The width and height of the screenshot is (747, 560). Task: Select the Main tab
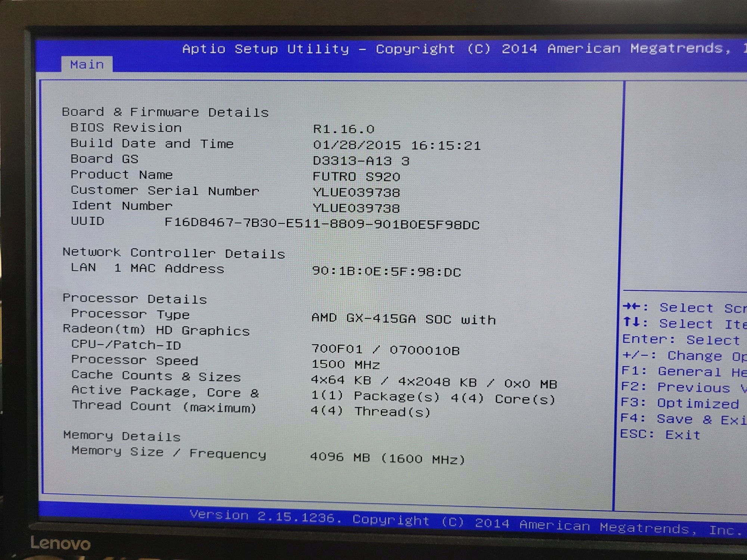(87, 65)
